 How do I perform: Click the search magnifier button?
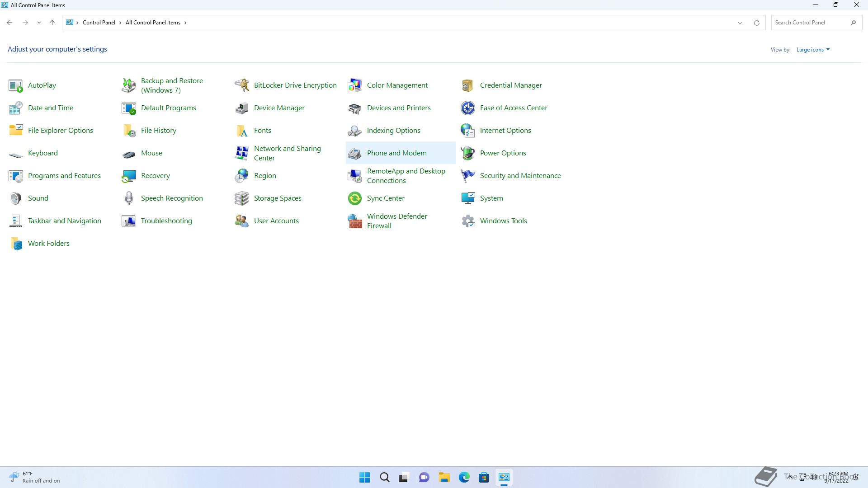click(853, 23)
